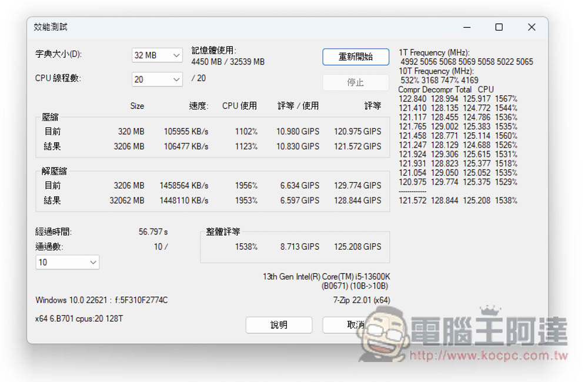
Task: Maximize the benchmark dialog window
Action: (499, 28)
